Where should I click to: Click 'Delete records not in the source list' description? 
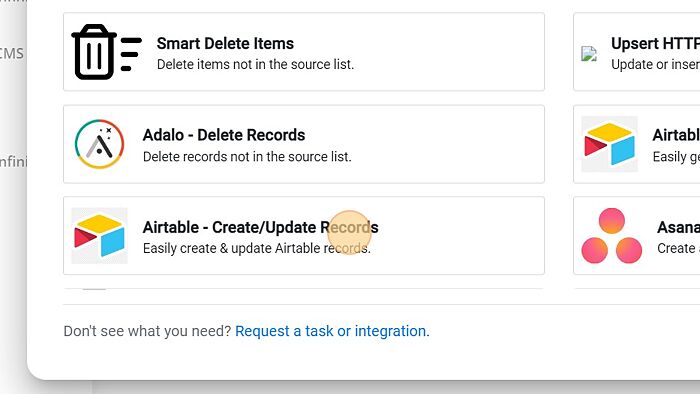coord(247,157)
